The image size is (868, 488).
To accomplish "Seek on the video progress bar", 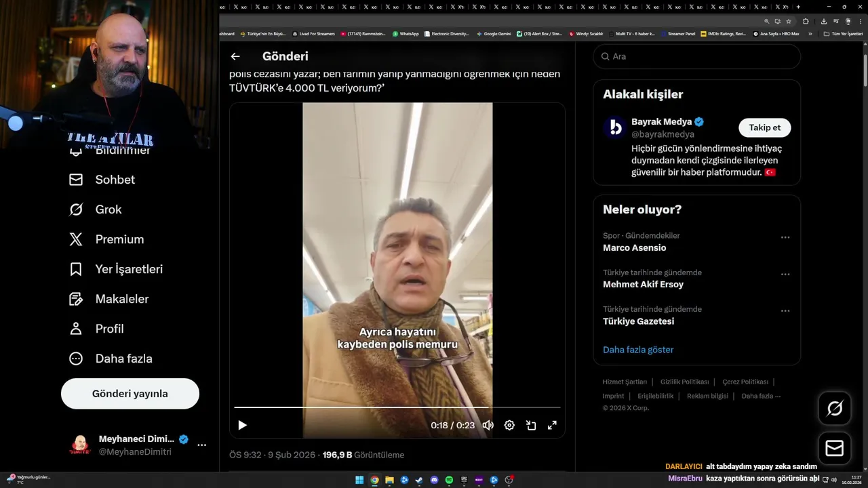I will [x=397, y=407].
